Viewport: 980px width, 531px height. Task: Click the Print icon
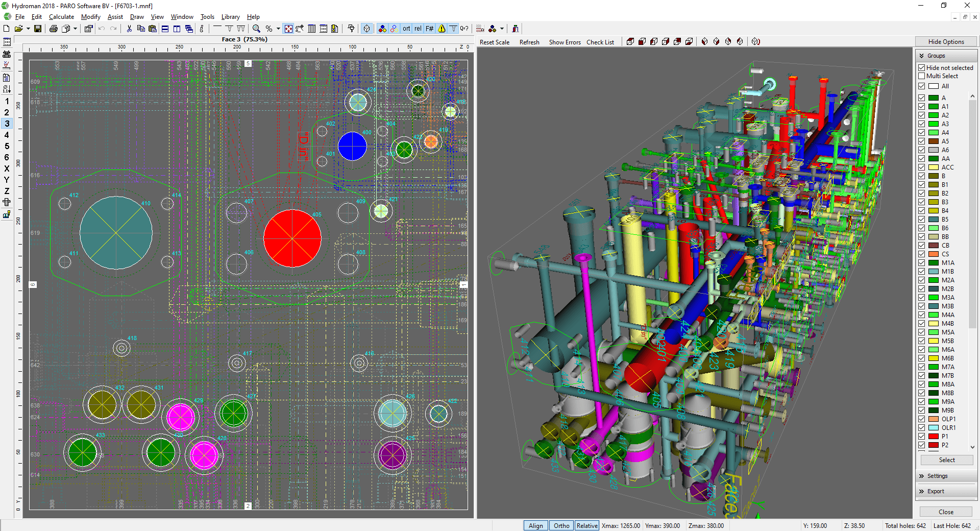tap(54, 29)
